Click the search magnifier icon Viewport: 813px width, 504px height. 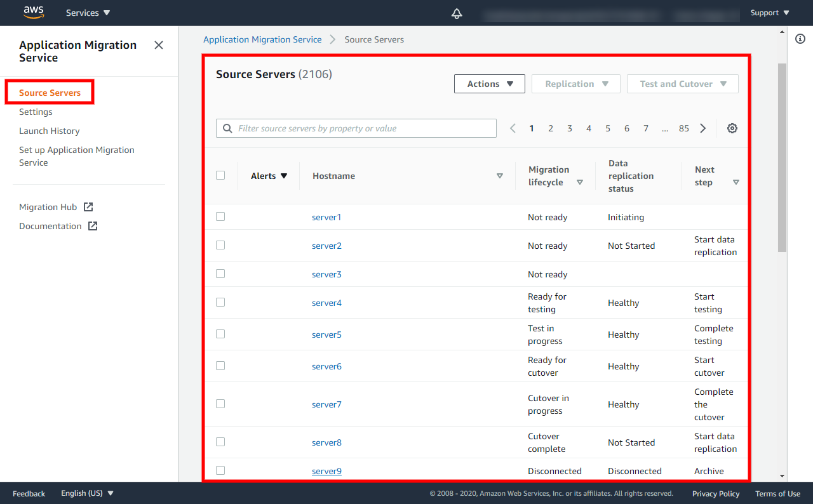click(x=228, y=128)
